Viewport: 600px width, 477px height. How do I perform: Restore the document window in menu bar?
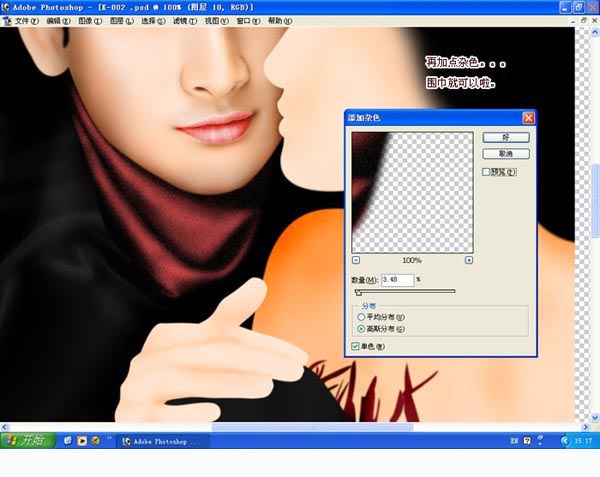(584, 21)
